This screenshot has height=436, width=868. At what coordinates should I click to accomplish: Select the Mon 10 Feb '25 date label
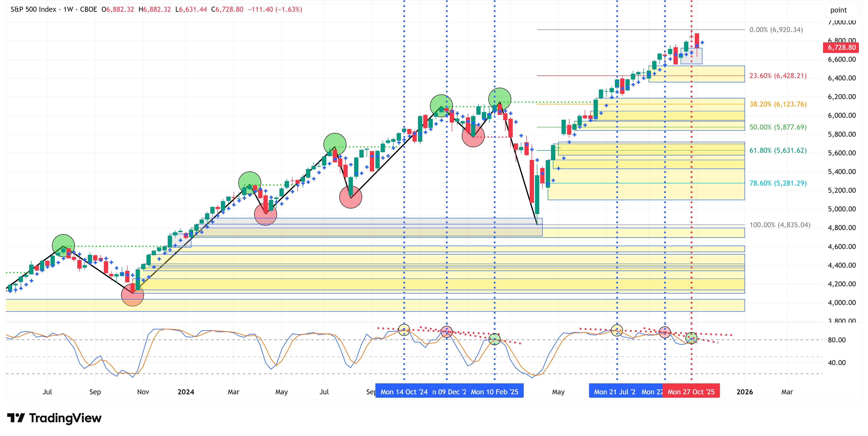(x=494, y=392)
